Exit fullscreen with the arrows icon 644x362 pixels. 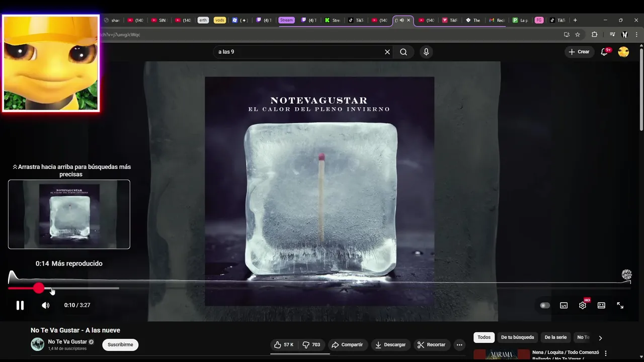coord(620,305)
